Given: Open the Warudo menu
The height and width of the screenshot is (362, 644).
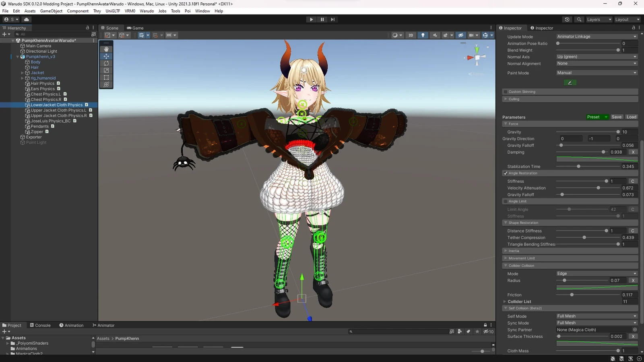Looking at the screenshot, I should tap(147, 11).
